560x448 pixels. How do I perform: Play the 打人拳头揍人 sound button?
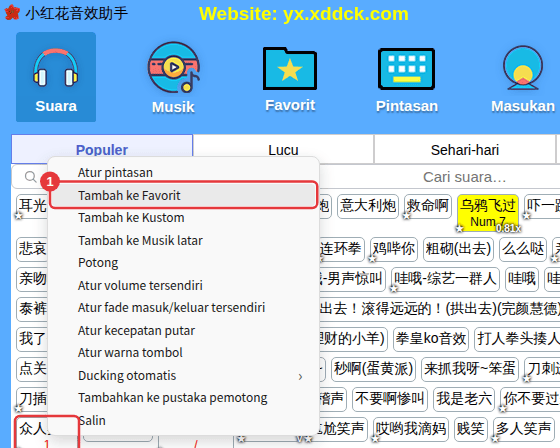[x=517, y=338]
